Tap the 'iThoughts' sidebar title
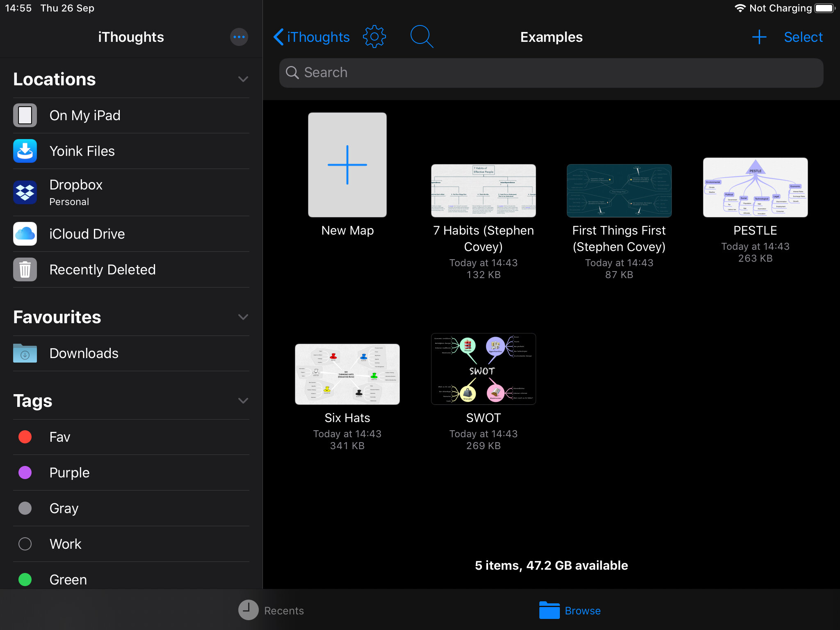This screenshot has width=840, height=630. tap(131, 37)
